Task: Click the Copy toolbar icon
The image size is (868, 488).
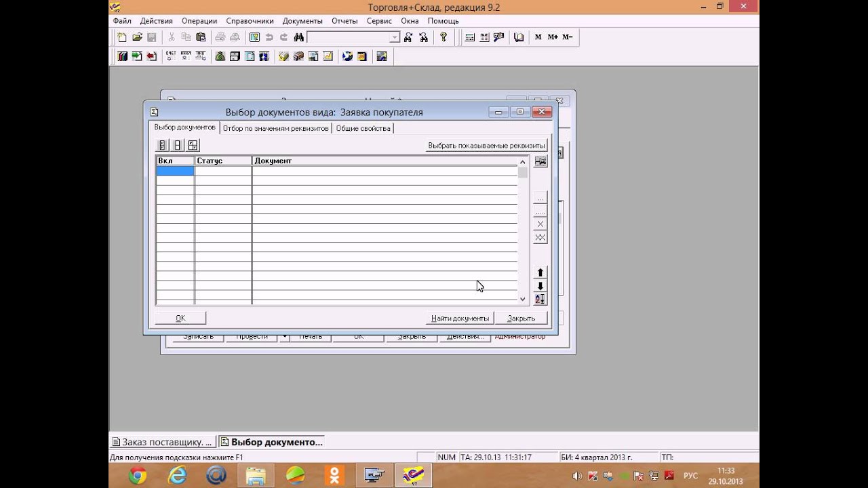Action: click(x=186, y=37)
